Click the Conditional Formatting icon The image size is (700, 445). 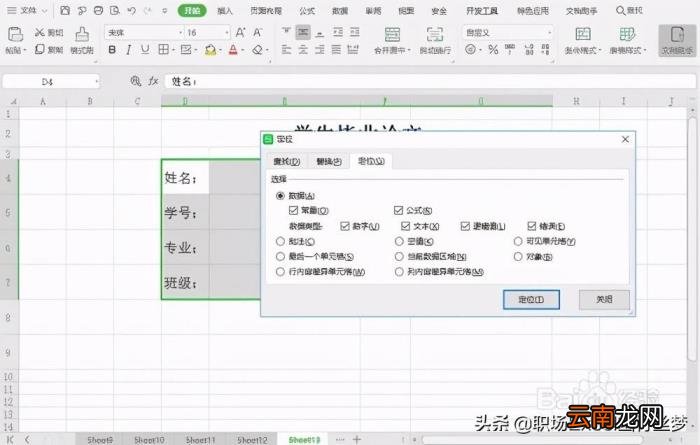[583, 34]
